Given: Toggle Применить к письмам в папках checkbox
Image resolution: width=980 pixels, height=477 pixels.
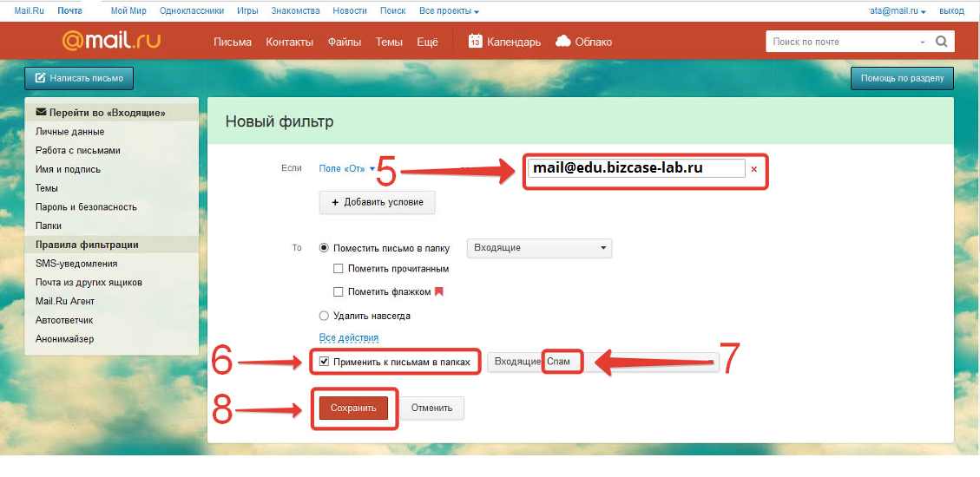Looking at the screenshot, I should click(x=324, y=362).
